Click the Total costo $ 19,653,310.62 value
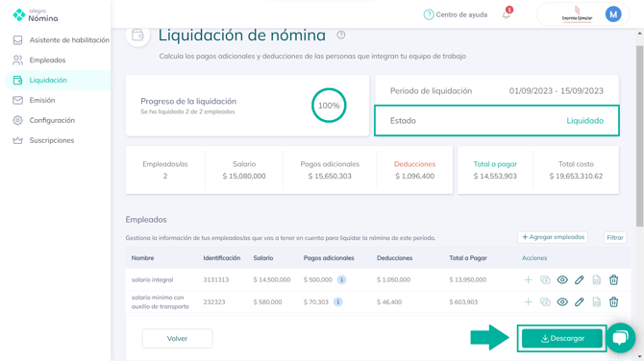The width and height of the screenshot is (644, 361). (x=576, y=176)
